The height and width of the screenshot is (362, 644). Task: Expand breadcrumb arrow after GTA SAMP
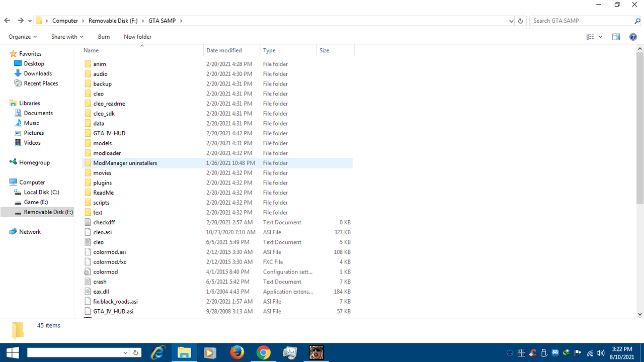tap(181, 21)
